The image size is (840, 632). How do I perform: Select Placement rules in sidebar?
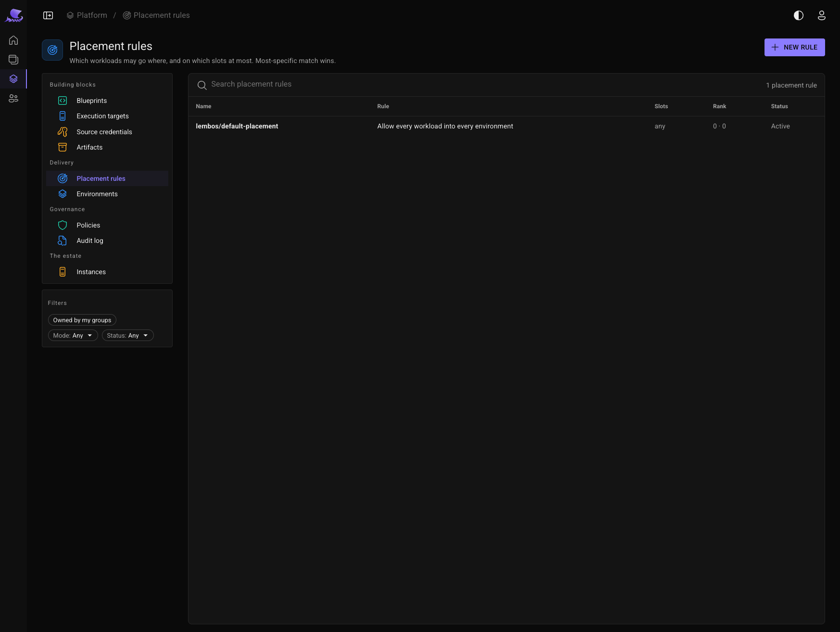tap(107, 178)
